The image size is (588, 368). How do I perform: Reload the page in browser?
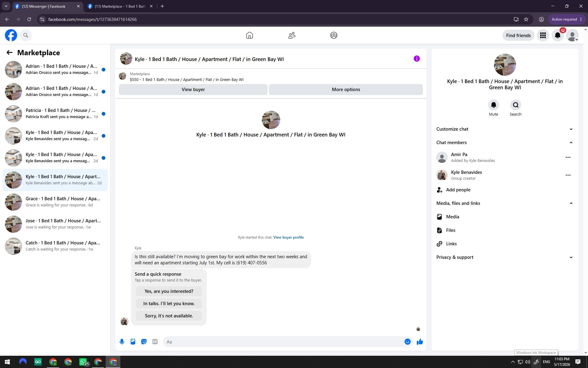pos(29,19)
